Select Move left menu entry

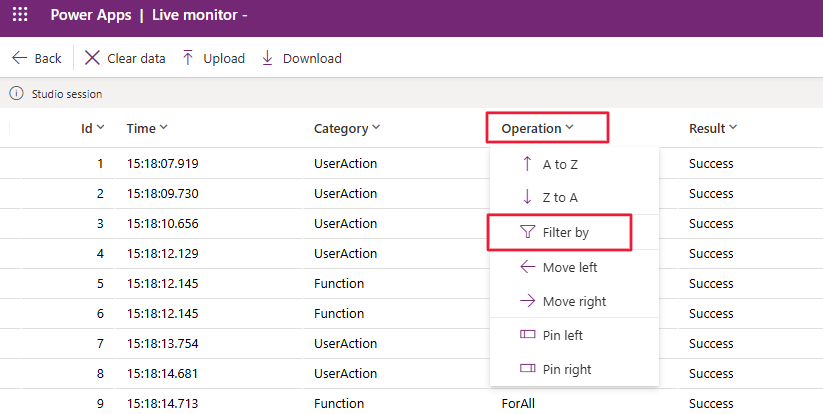tap(574, 267)
